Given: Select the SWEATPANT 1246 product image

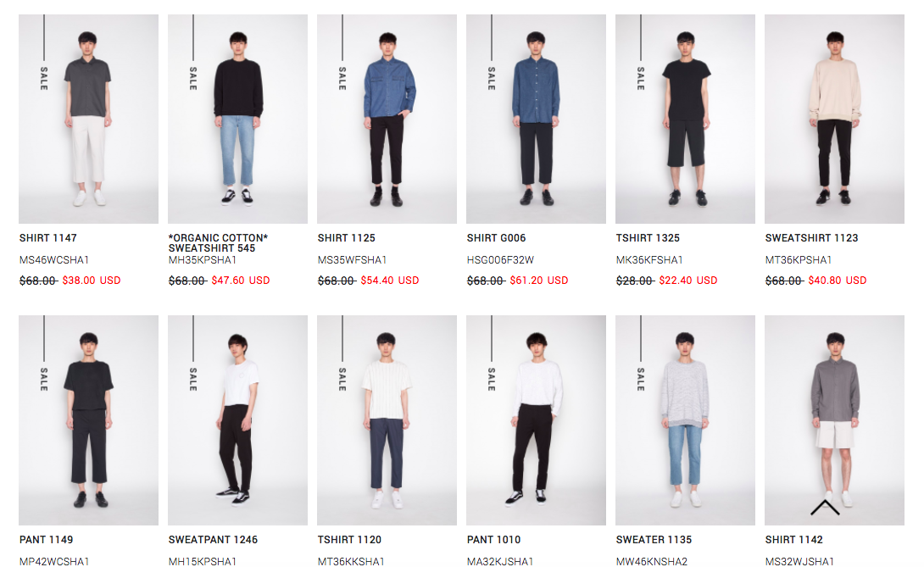Looking at the screenshot, I should 237,420.
